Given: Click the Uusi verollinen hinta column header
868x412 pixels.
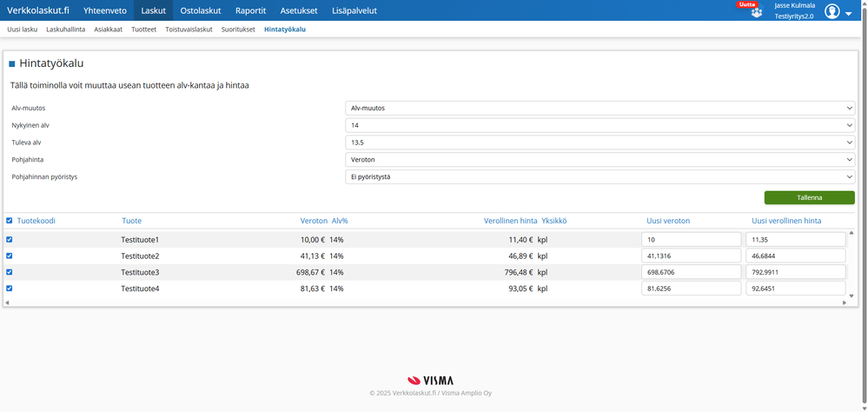Looking at the screenshot, I should 786,221.
